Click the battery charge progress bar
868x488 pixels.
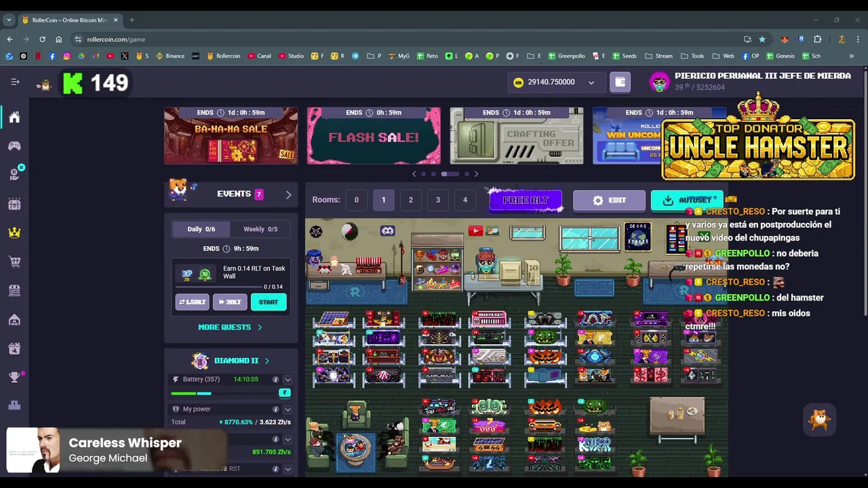tap(224, 393)
